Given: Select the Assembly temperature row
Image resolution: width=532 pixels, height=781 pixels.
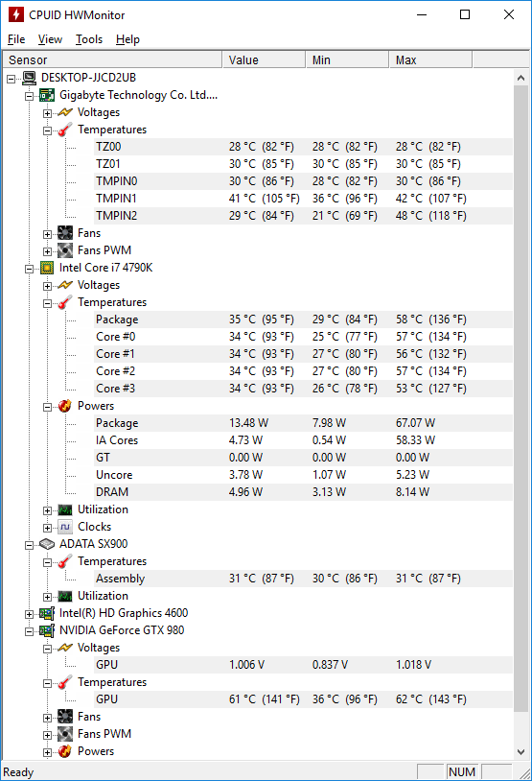Looking at the screenshot, I should pyautogui.click(x=304, y=579).
